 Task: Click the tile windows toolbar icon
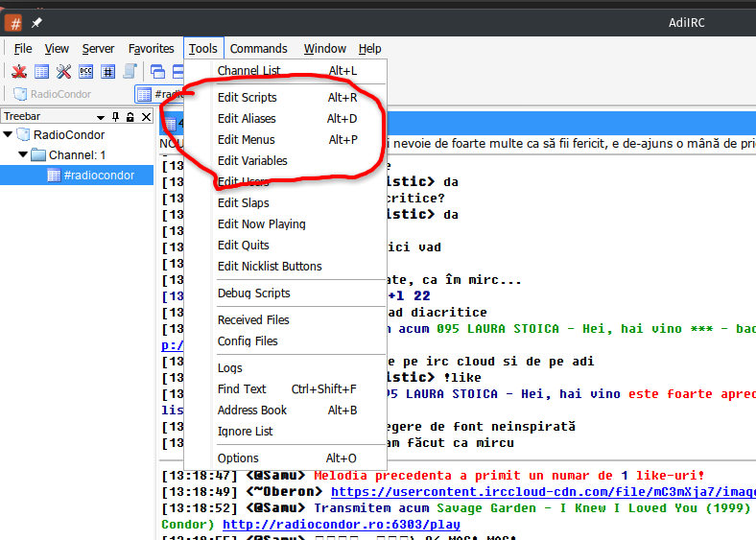(x=177, y=71)
